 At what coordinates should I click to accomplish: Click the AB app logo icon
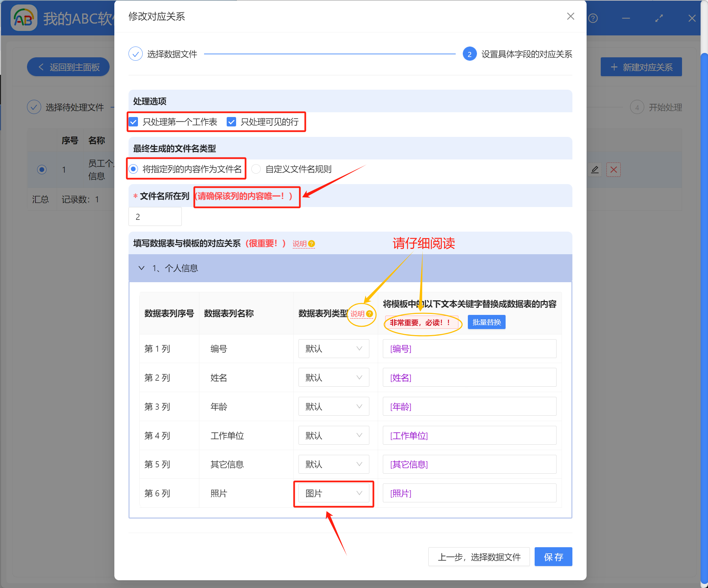[24, 18]
